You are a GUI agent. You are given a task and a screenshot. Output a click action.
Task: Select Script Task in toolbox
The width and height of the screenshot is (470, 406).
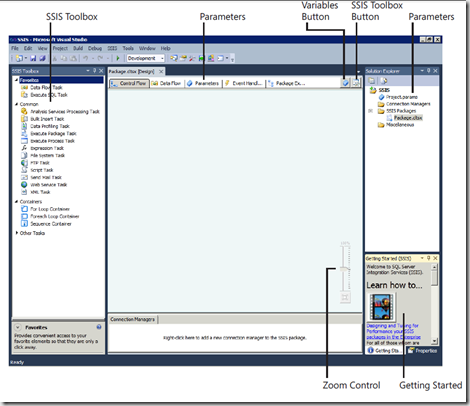click(37, 170)
